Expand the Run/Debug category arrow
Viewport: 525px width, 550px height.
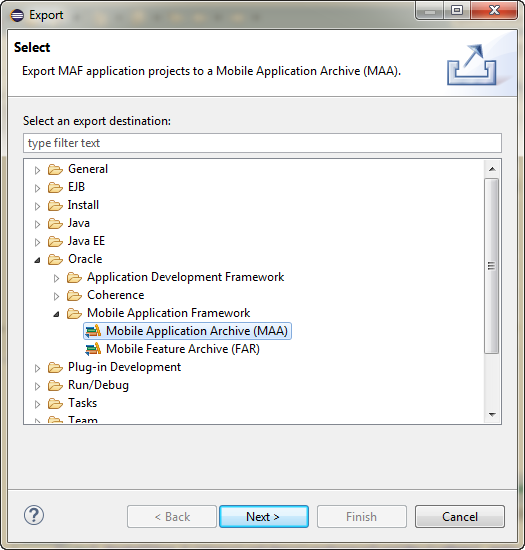click(37, 386)
